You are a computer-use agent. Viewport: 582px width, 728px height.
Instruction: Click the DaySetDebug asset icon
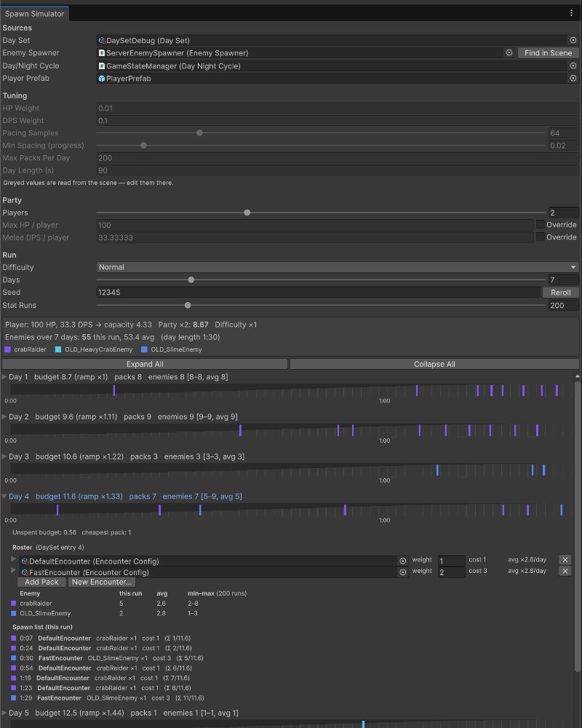102,40
